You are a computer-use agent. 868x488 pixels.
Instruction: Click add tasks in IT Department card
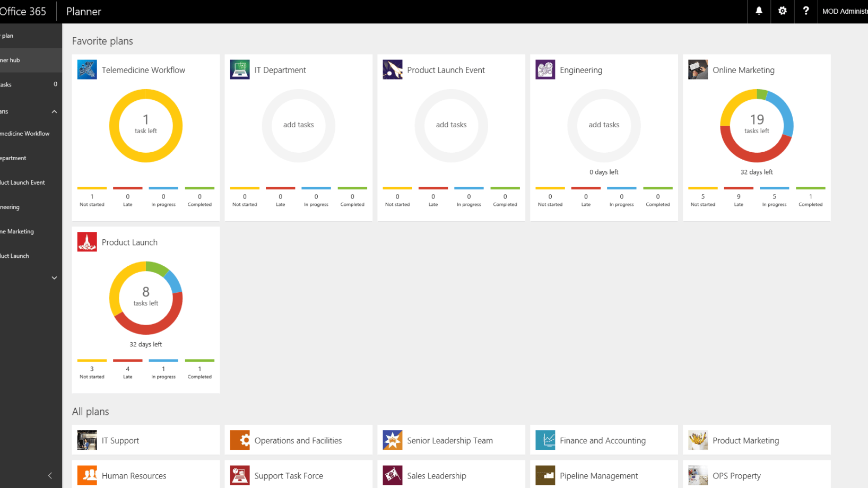point(299,125)
